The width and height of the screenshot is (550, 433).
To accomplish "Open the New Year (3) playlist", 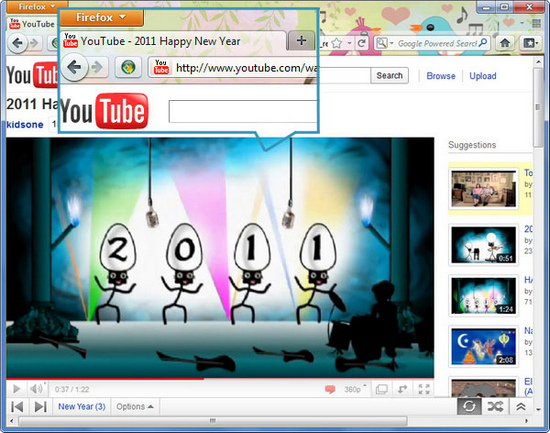I will point(82,407).
